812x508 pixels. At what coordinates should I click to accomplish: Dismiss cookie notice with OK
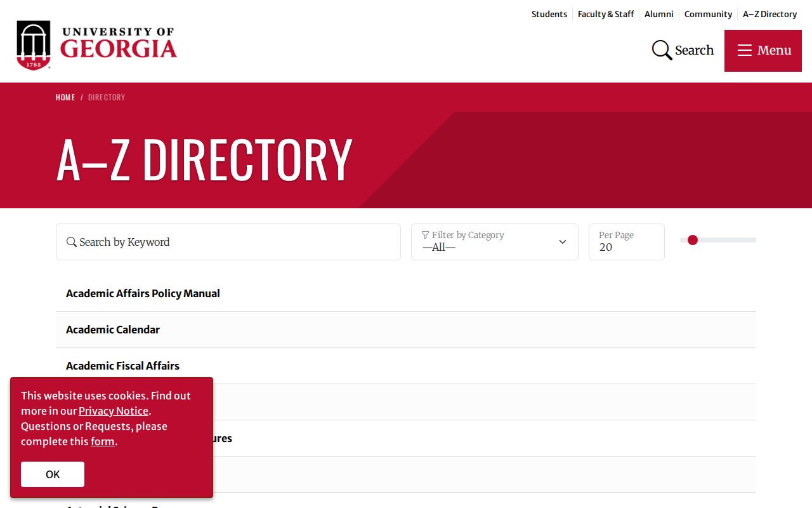tap(53, 474)
